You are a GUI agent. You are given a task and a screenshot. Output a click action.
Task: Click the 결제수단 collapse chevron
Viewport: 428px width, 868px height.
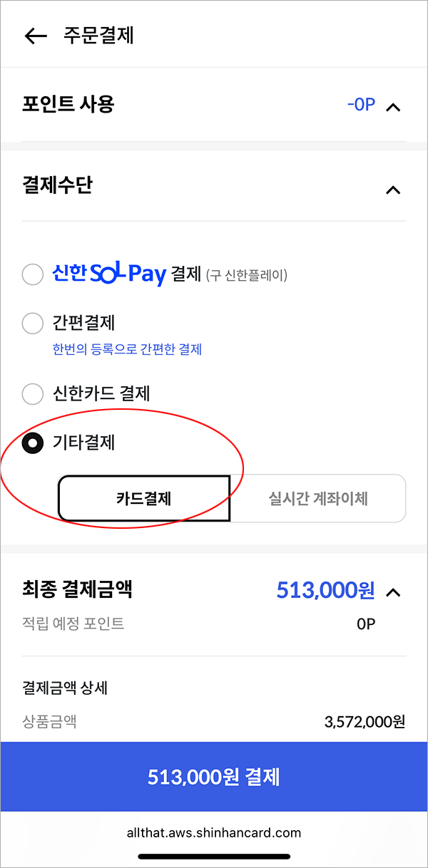pyautogui.click(x=393, y=190)
